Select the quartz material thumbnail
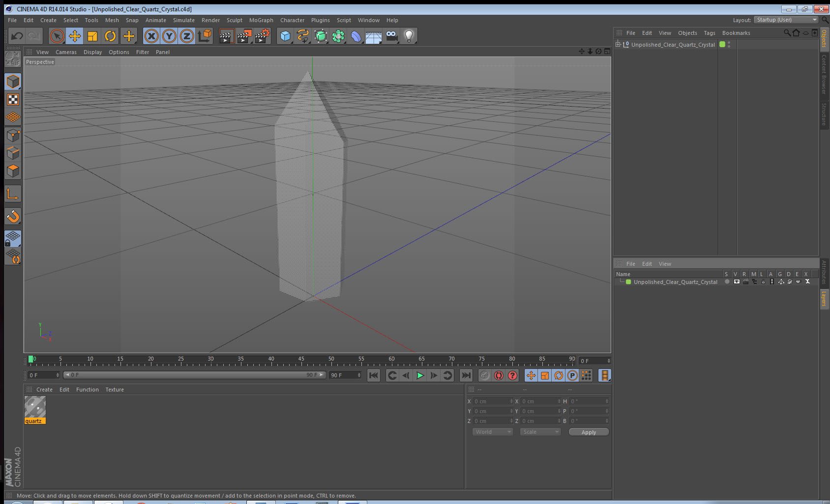The height and width of the screenshot is (504, 830). coord(35,407)
